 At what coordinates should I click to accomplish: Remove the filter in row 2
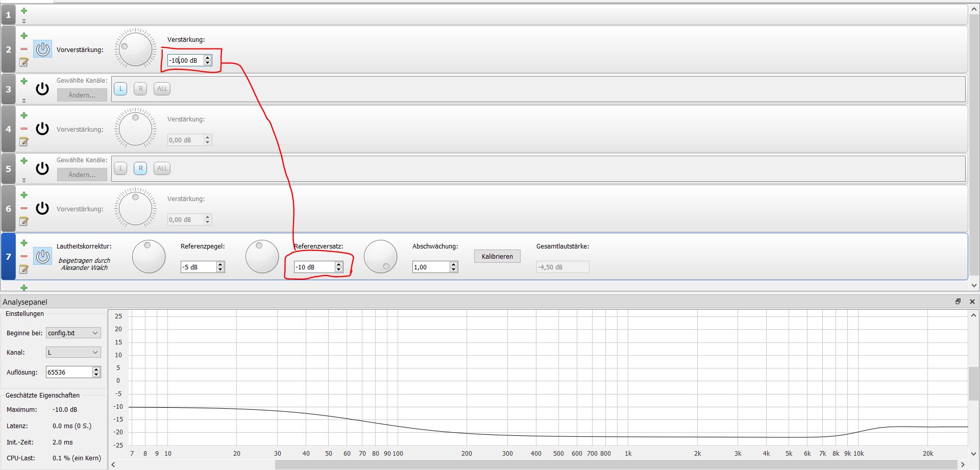(x=24, y=49)
